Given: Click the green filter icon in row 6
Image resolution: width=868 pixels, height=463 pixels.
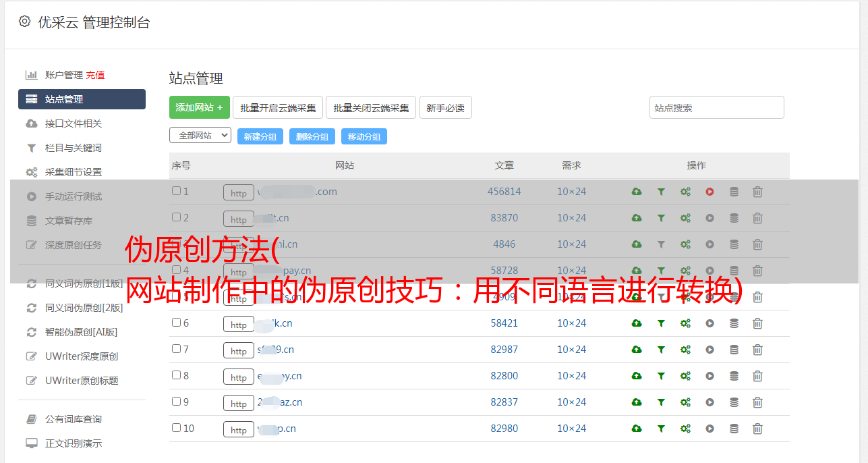Looking at the screenshot, I should tap(661, 323).
